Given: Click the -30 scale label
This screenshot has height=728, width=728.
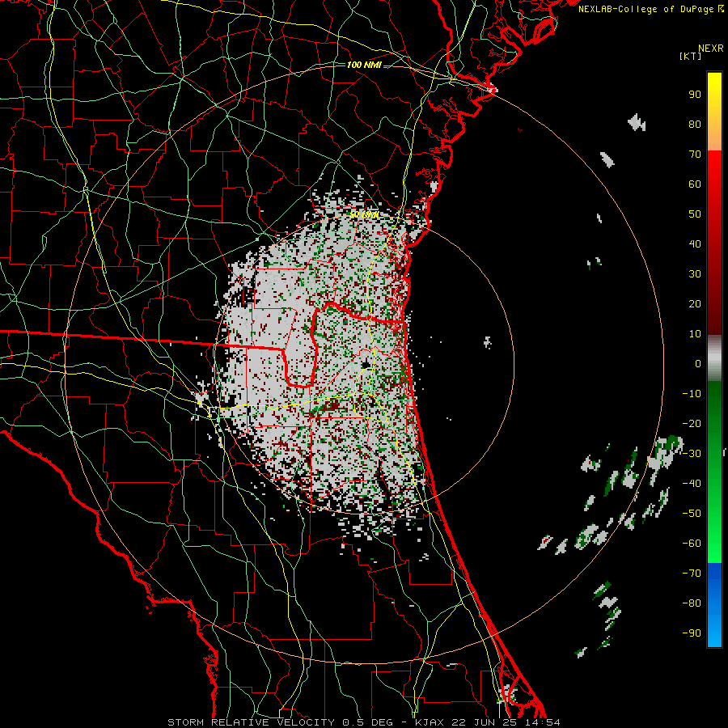Looking at the screenshot, I should pos(692,454).
